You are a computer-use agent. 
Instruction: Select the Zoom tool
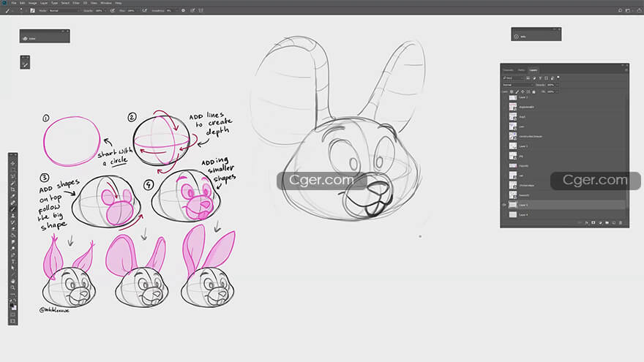click(x=12, y=287)
